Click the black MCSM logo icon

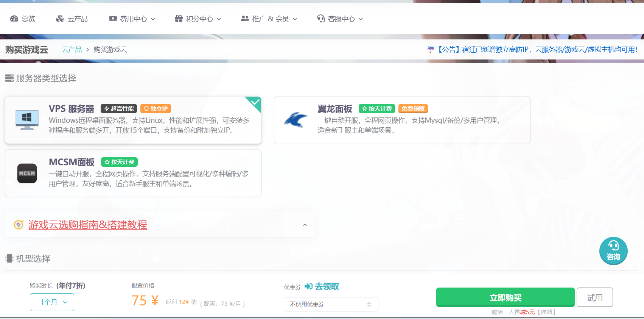27,173
